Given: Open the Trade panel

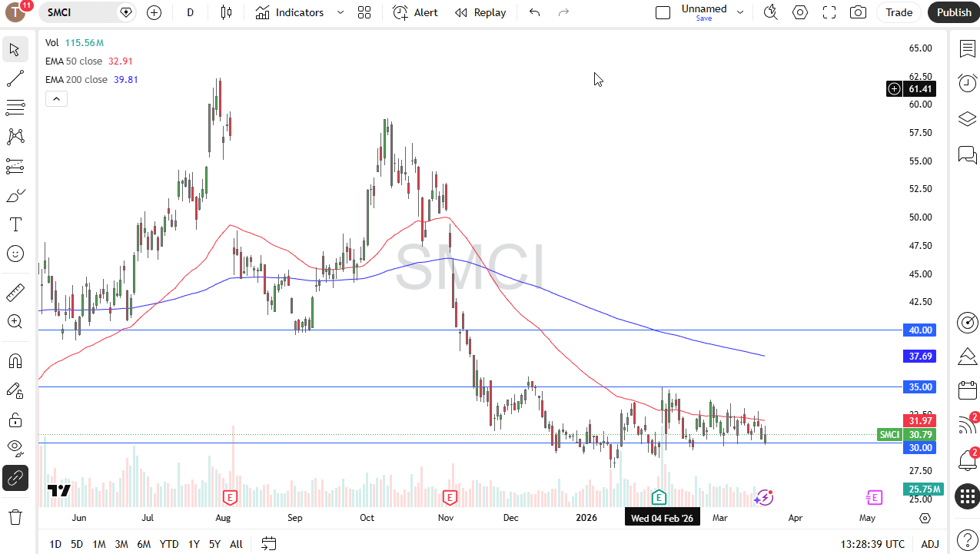Looking at the screenshot, I should tap(899, 12).
